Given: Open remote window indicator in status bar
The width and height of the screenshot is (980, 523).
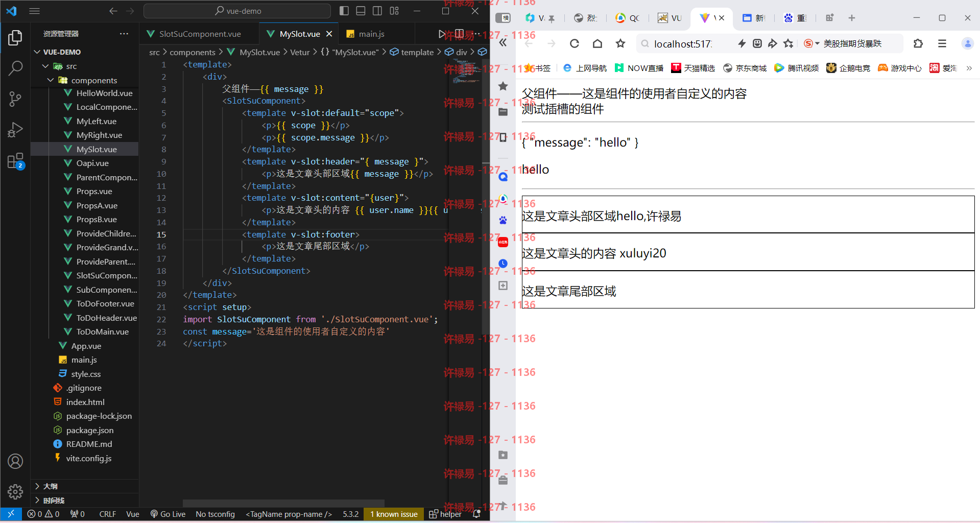Looking at the screenshot, I should pos(11,514).
